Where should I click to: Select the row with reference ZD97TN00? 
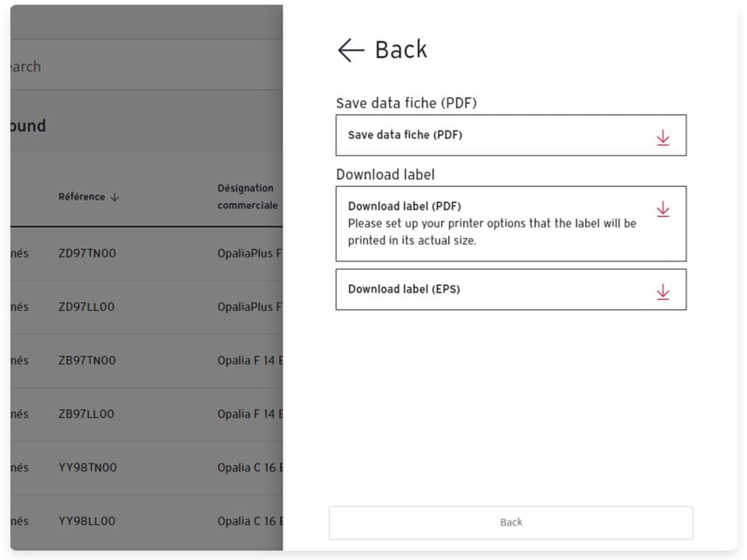pos(87,254)
